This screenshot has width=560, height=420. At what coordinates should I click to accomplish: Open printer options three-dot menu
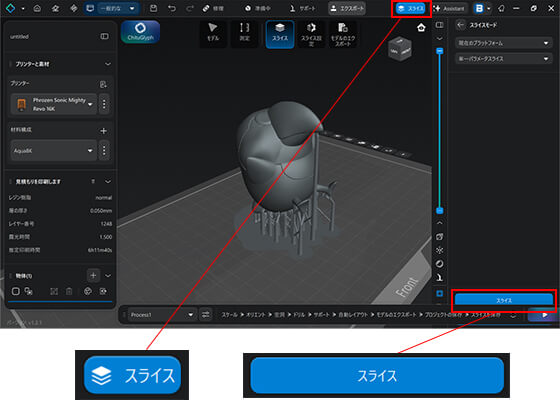coord(104,104)
